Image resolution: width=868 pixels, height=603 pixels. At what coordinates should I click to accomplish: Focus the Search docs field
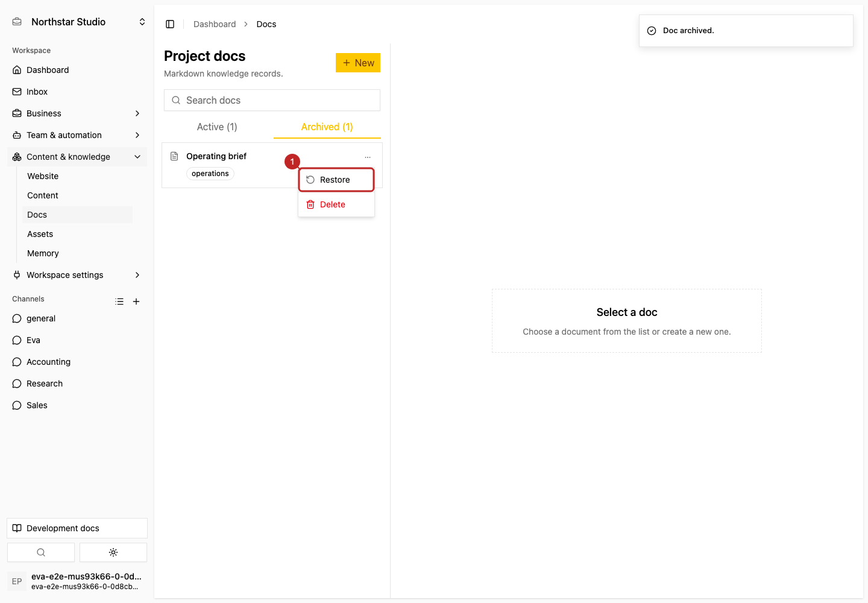tap(272, 100)
